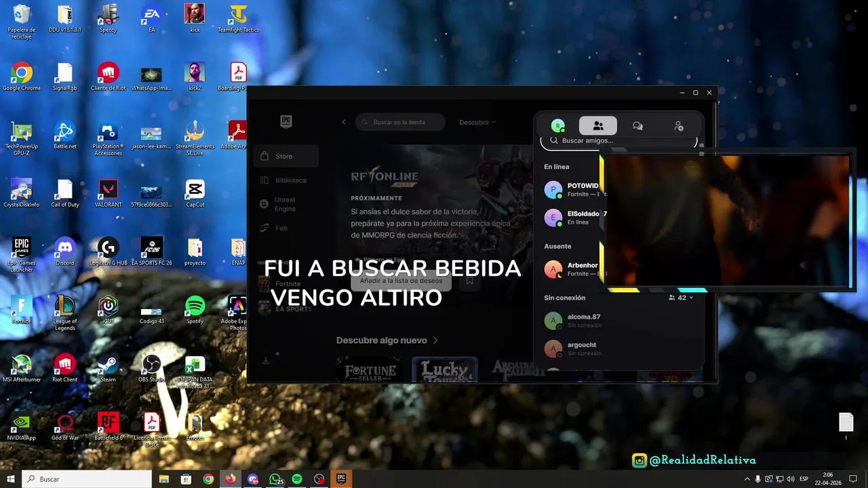Expand Descubre algo nuevo section arrow
This screenshot has width=868, height=488.
pyautogui.click(x=435, y=340)
